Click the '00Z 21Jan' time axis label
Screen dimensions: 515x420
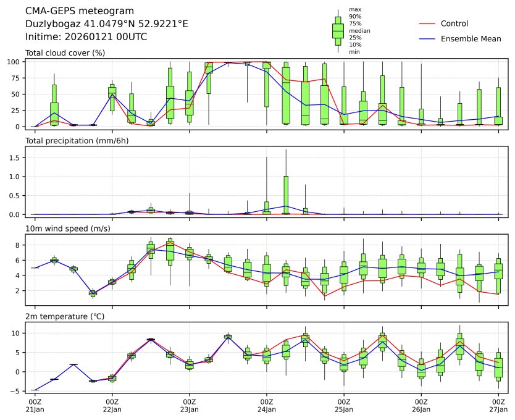click(35, 406)
